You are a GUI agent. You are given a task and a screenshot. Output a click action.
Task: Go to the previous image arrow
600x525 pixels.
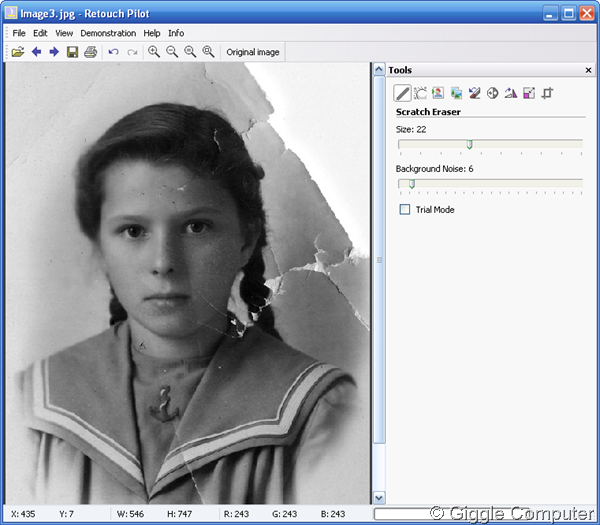tap(36, 52)
